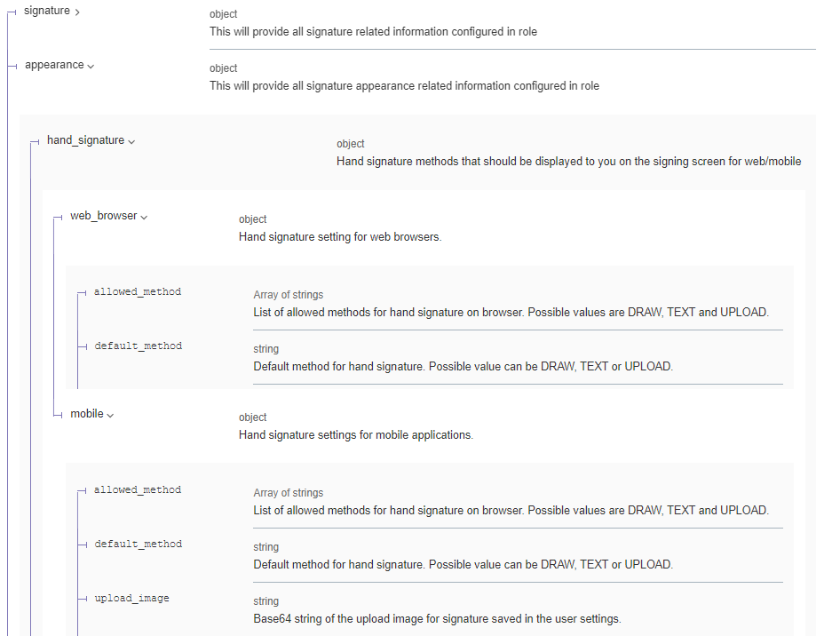The image size is (824, 644).
Task: Expand the signature property chevron
Action: tap(78, 12)
